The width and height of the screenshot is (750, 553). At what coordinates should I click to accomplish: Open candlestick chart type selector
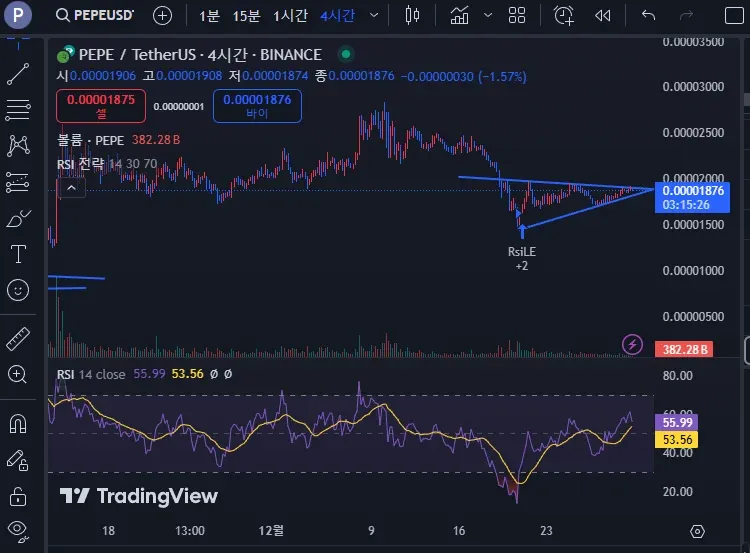[x=412, y=15]
